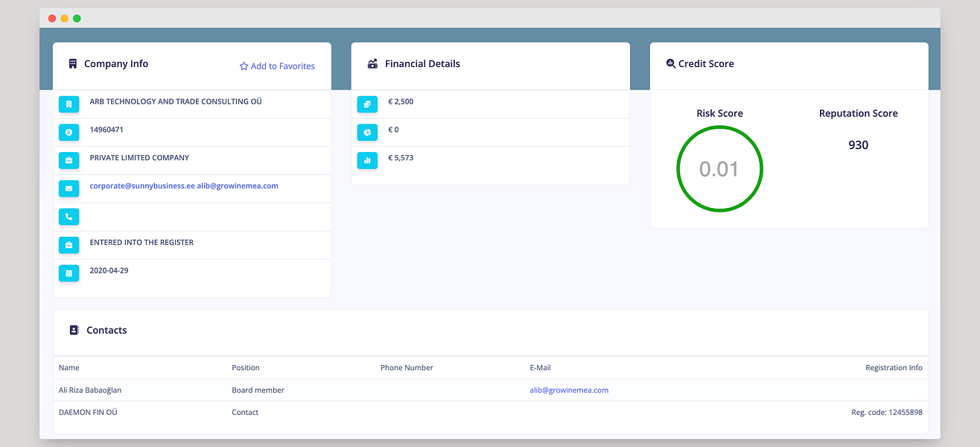Click the bar chart icon beside € 5,573
The width and height of the screenshot is (980, 447).
click(x=367, y=160)
